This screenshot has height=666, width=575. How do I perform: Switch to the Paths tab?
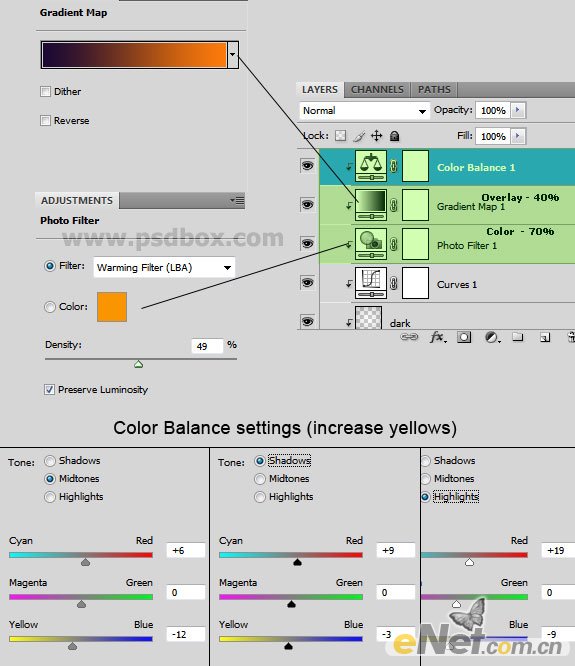pyautogui.click(x=434, y=90)
